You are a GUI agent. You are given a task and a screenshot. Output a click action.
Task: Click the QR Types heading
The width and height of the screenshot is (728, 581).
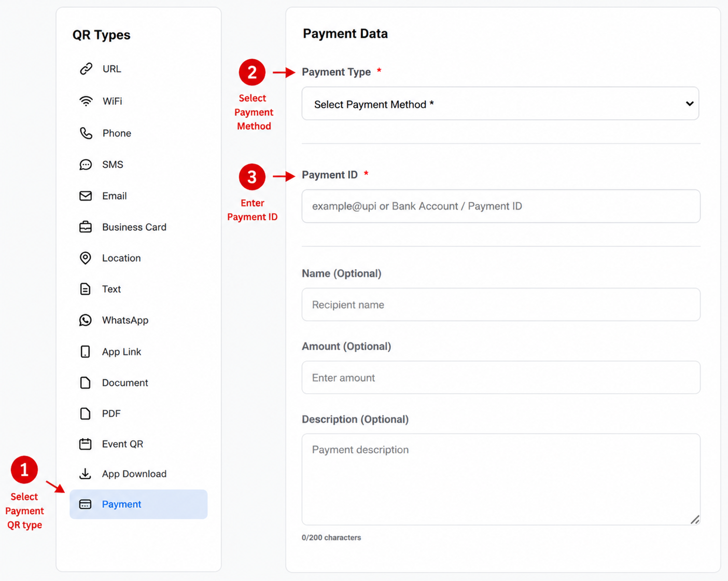click(102, 35)
